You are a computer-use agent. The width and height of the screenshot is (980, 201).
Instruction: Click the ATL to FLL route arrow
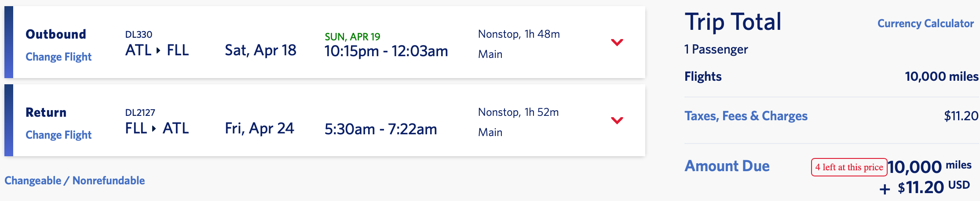coord(158,50)
